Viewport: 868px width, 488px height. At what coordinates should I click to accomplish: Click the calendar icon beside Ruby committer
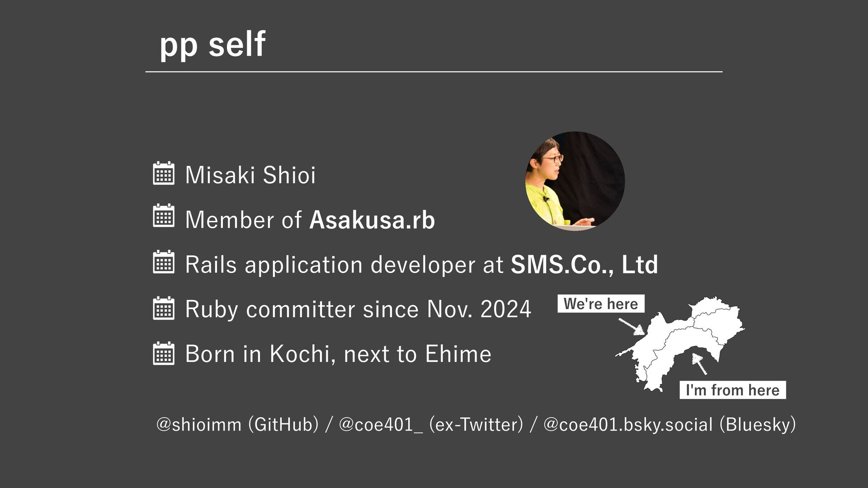point(164,309)
